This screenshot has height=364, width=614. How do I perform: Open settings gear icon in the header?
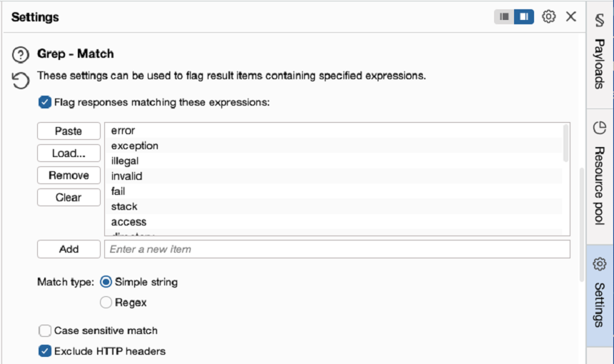(x=548, y=16)
